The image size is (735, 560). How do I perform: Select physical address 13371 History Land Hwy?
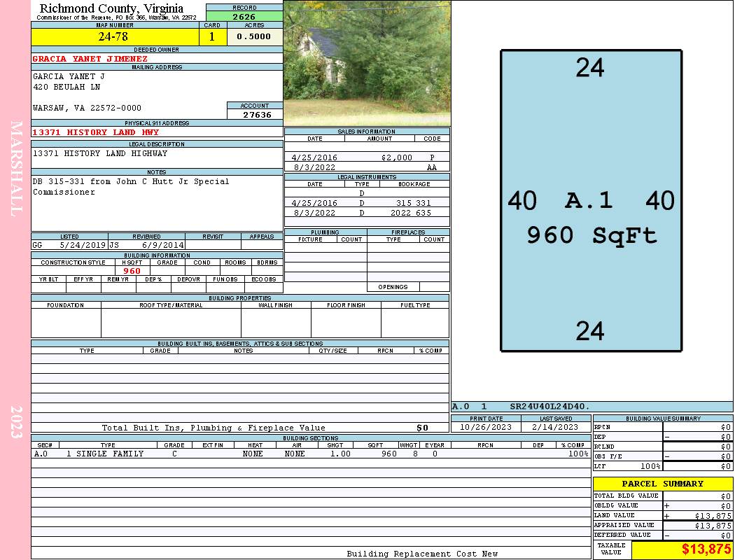(x=96, y=132)
